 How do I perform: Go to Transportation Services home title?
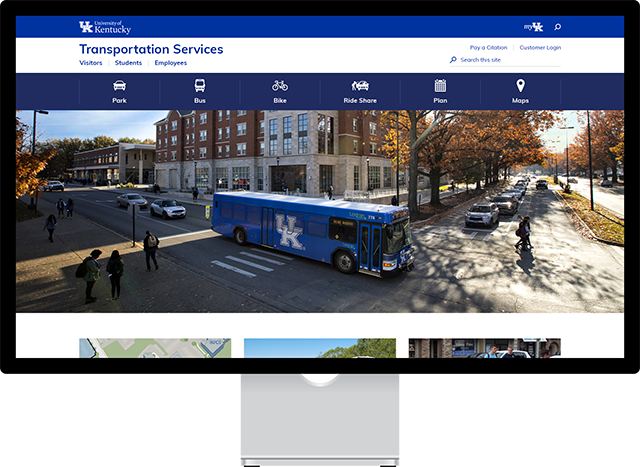pyautogui.click(x=151, y=49)
